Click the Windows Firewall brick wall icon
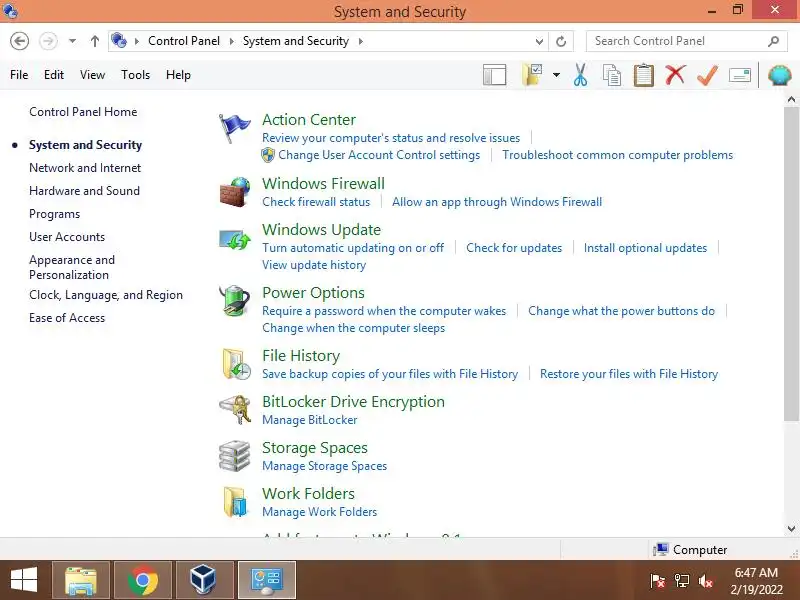Screen dimensions: 800x600 pyautogui.click(x=235, y=192)
